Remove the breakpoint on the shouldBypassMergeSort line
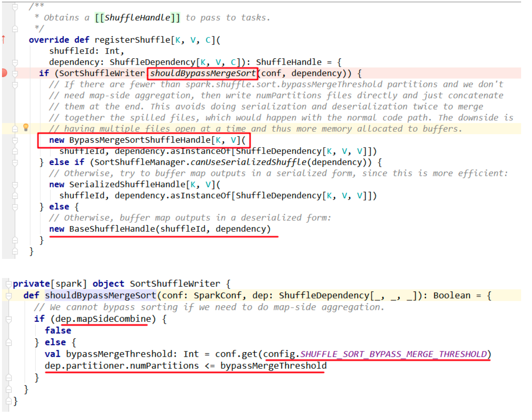This screenshot has width=532, height=420. (x=4, y=73)
